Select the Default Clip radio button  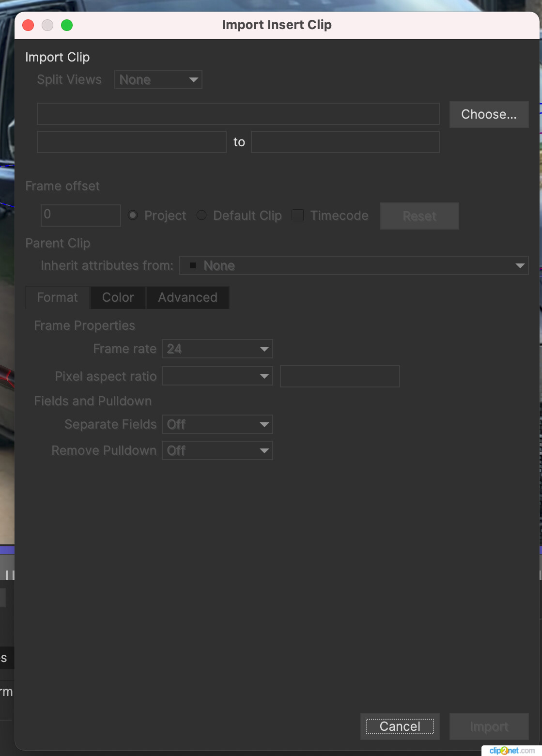click(x=201, y=215)
